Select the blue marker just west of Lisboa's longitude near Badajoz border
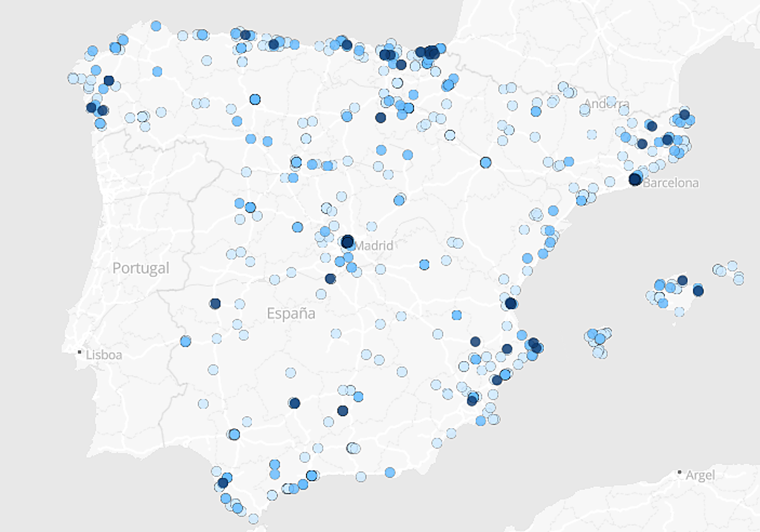 click(x=185, y=341)
